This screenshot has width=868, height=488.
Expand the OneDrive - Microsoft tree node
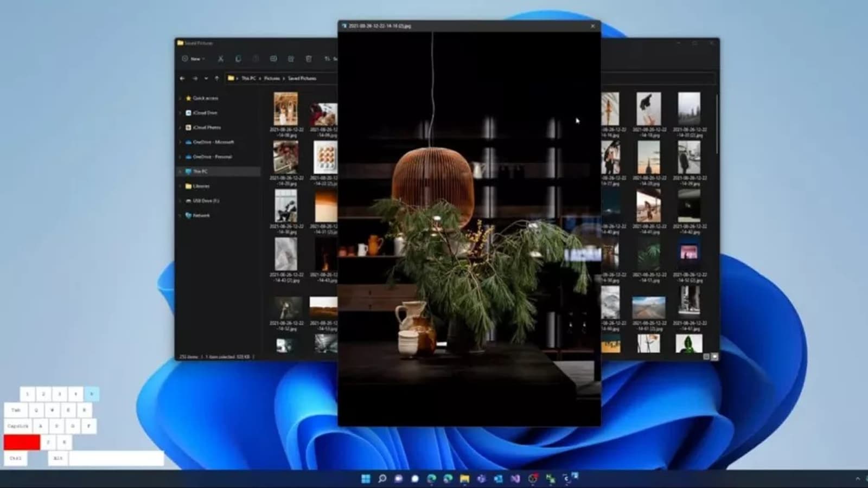pyautogui.click(x=181, y=142)
